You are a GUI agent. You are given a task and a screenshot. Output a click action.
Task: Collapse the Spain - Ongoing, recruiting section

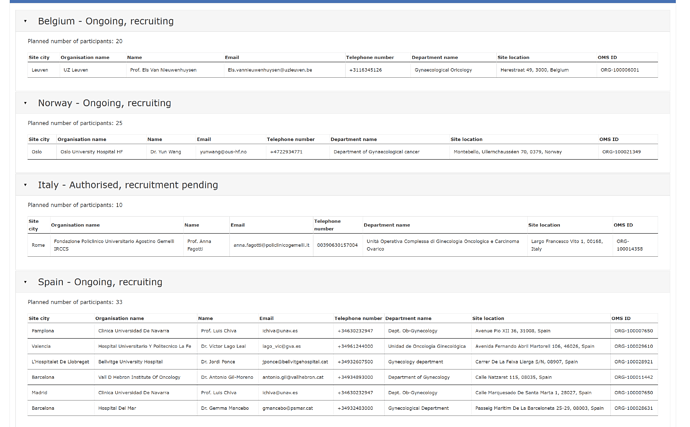pos(99,282)
